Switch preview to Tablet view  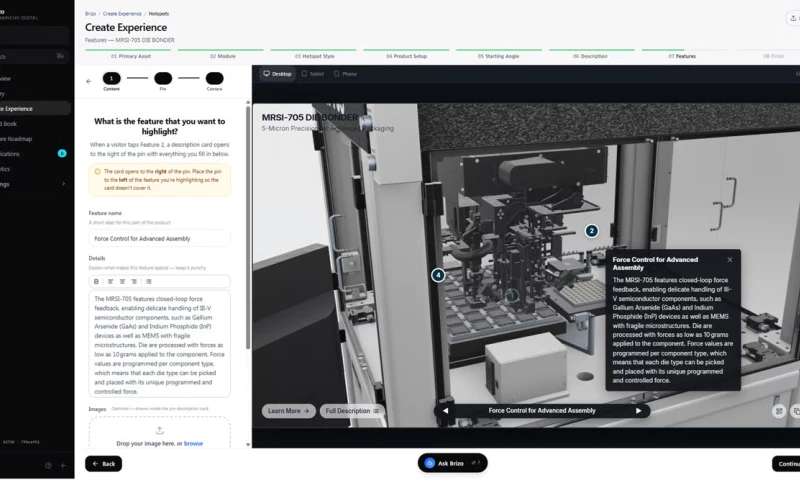(x=313, y=74)
